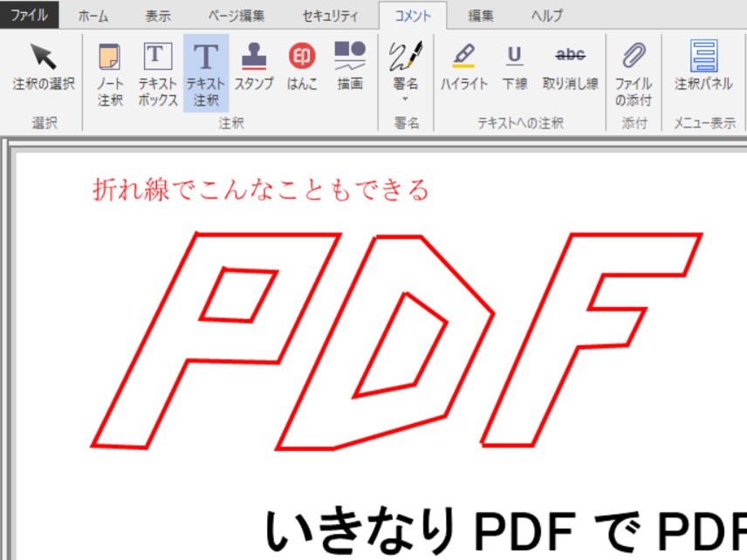Expand the 署名 dropdown arrow

(x=406, y=99)
